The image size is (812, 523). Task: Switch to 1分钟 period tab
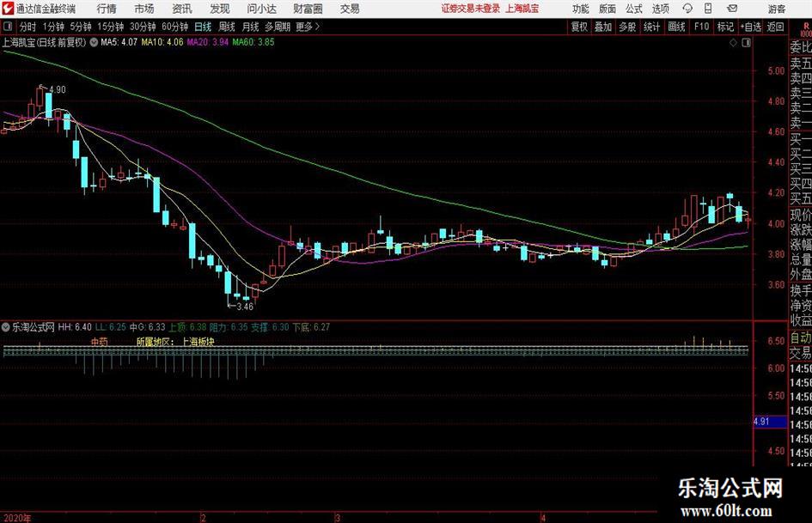(52, 27)
